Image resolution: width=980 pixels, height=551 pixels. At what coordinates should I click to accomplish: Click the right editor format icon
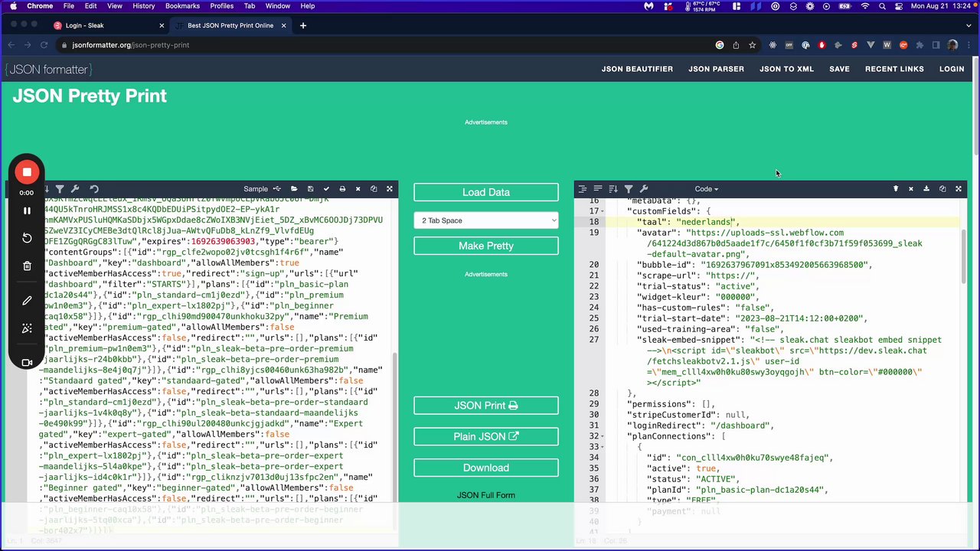point(583,189)
